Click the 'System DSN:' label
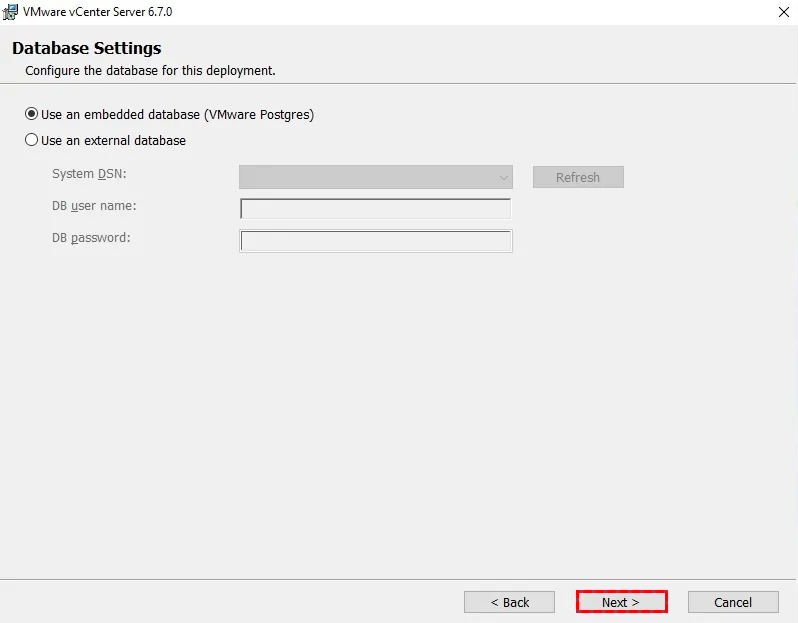Viewport: 798px width, 623px height. 89,173
